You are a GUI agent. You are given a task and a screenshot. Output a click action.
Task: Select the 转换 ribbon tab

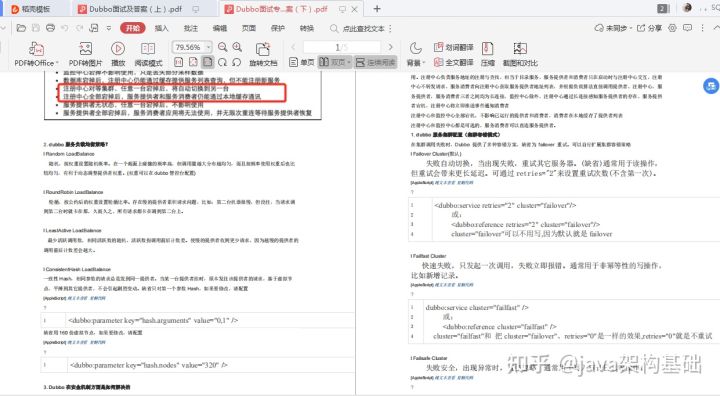click(307, 28)
